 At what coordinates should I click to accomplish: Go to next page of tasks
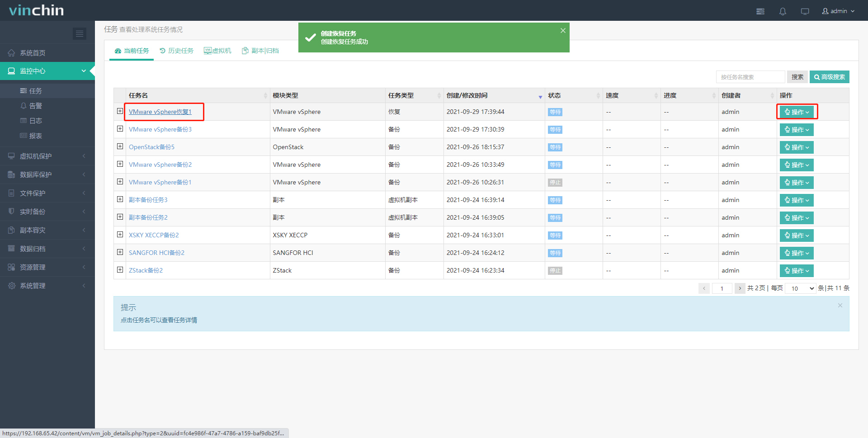pyautogui.click(x=740, y=288)
